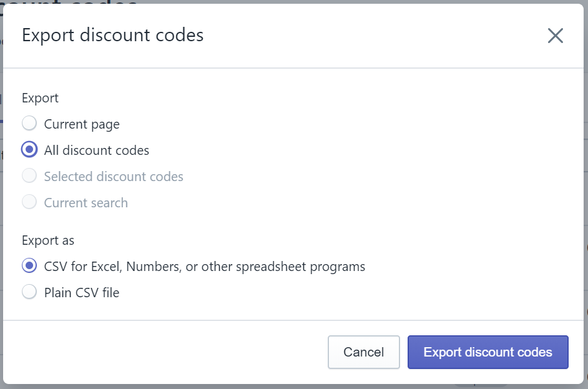
Task: Choose the All discount codes radio option
Action: click(29, 150)
